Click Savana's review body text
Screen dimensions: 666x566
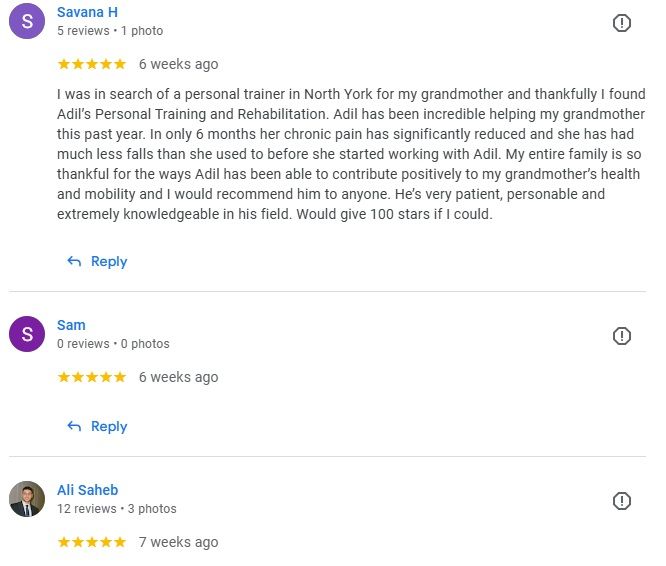(x=350, y=154)
